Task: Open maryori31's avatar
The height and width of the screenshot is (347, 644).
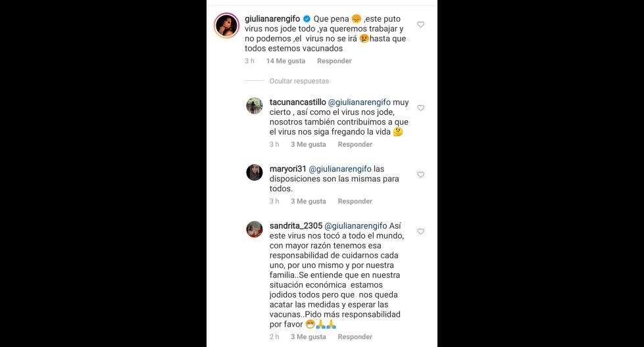Action: pos(254,173)
